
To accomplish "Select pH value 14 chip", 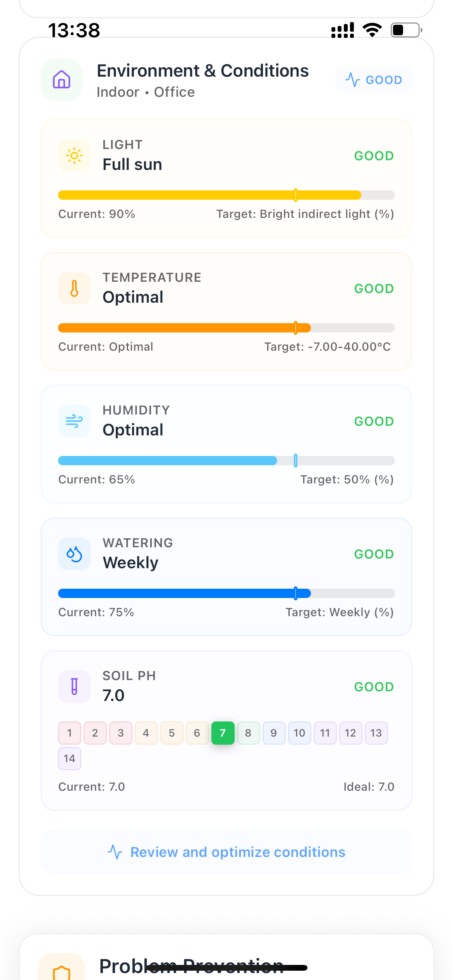I will 70,758.
